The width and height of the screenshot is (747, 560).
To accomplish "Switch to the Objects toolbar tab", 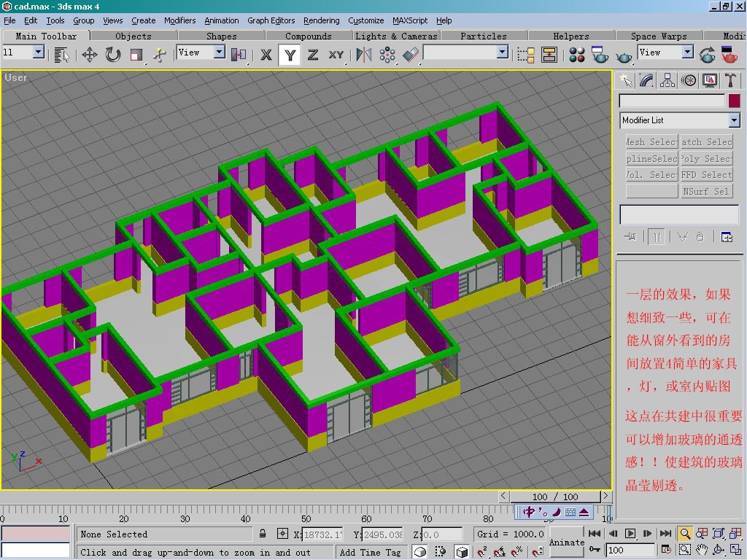I will click(133, 36).
